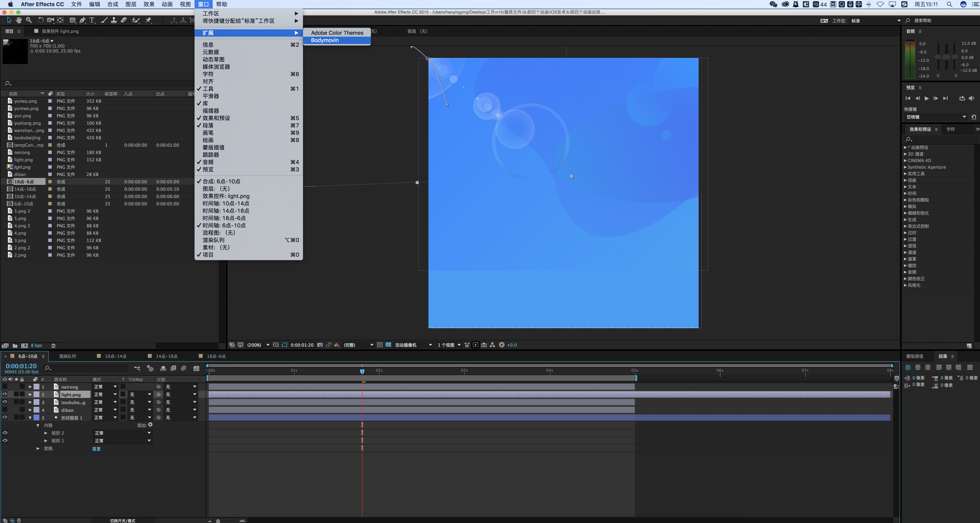Screen dimensions: 980x523
Task: Choose Bodymovin from the extensions submenu
Action: pyautogui.click(x=325, y=40)
